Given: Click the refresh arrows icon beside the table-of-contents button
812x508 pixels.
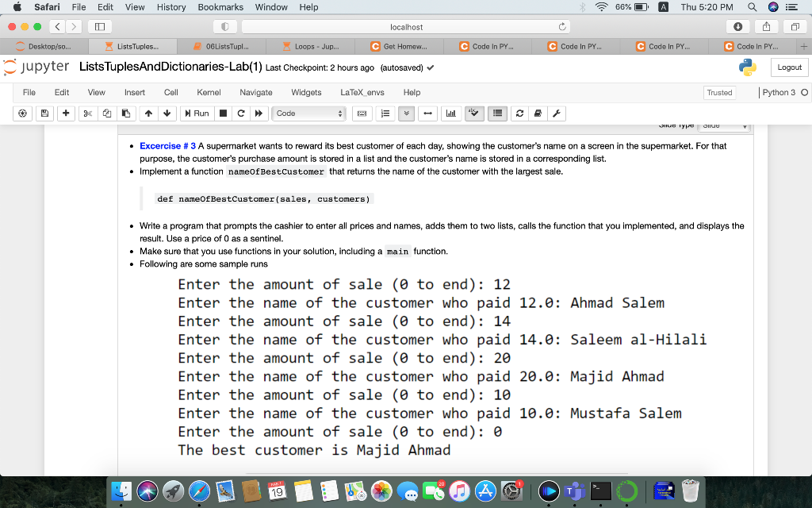Looking at the screenshot, I should [x=519, y=113].
